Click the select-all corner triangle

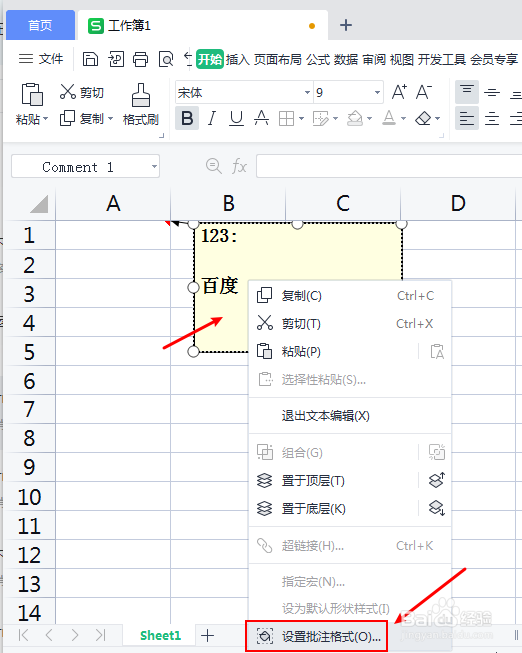point(39,204)
